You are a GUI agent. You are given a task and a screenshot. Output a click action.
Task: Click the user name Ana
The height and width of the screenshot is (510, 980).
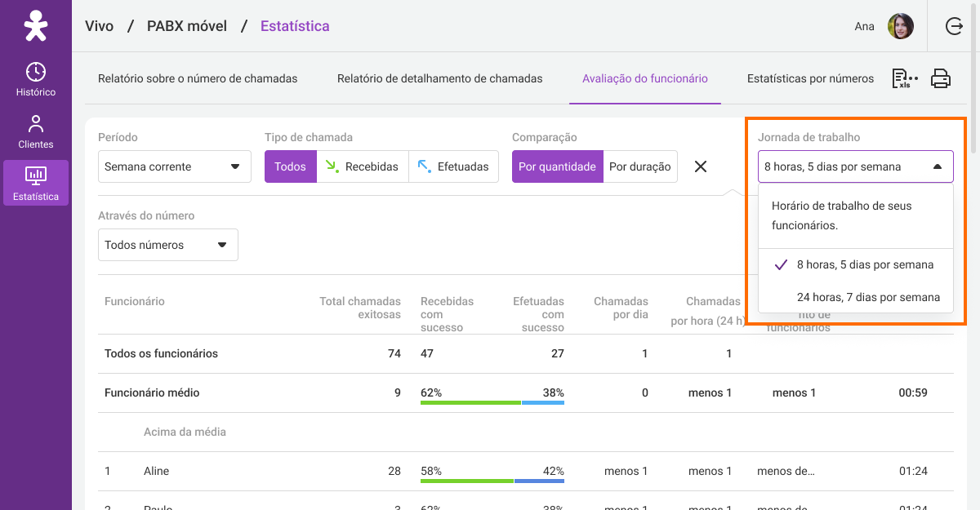tap(865, 26)
